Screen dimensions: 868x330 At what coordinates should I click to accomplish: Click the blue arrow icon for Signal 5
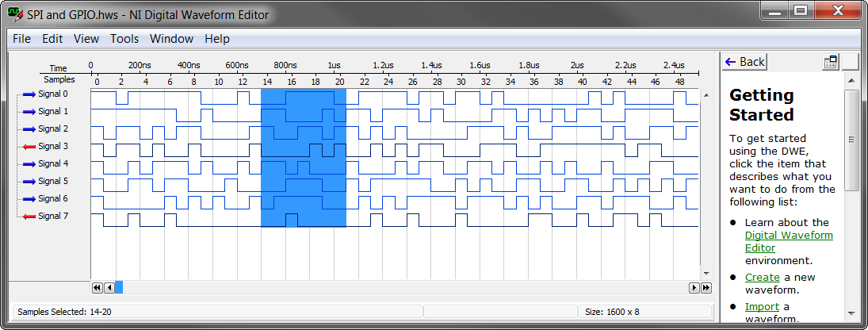pyautogui.click(x=29, y=182)
